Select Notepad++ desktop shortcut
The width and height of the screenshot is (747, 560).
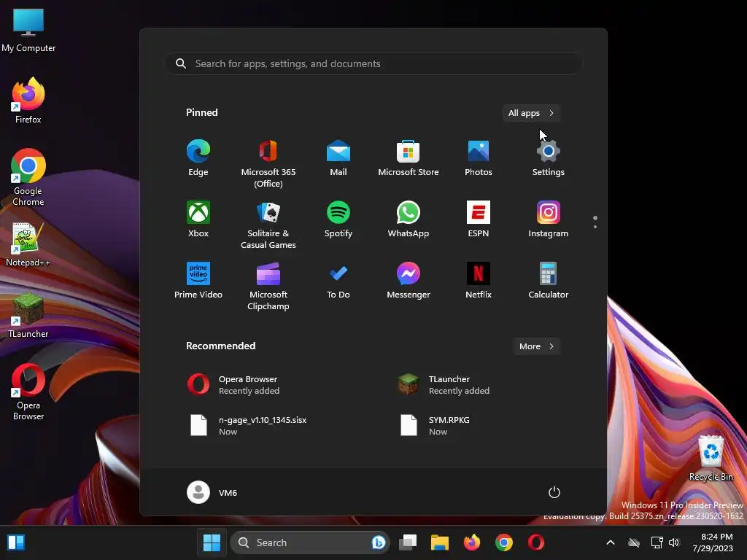click(28, 244)
